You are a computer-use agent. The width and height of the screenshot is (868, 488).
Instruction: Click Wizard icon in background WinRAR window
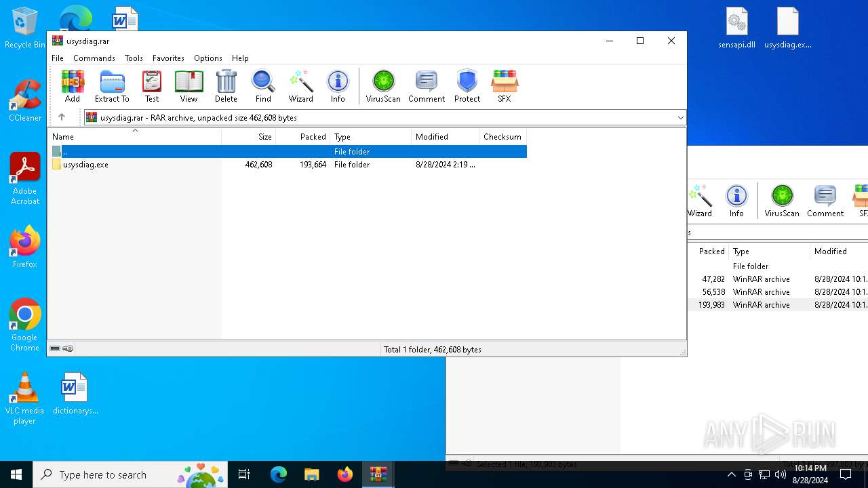point(700,201)
